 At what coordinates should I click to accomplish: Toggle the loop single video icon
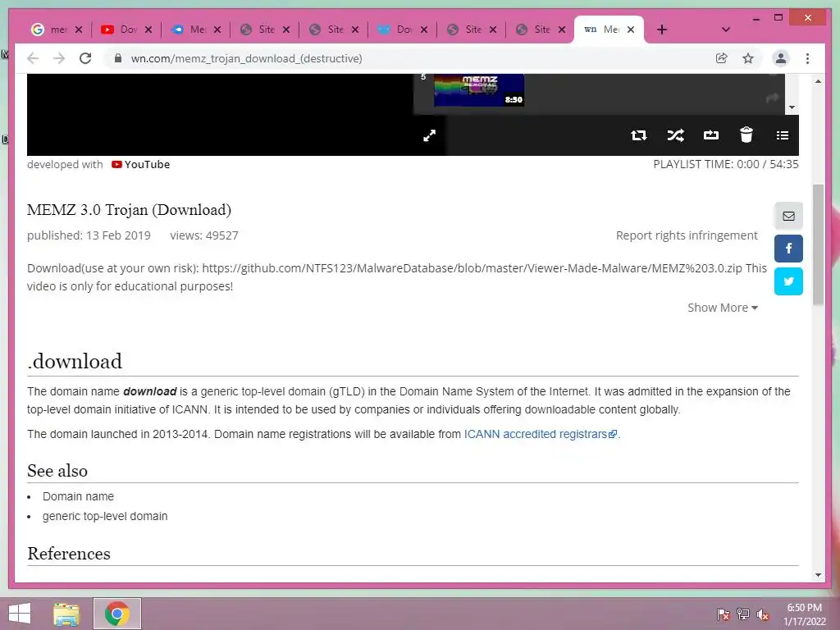(x=711, y=135)
